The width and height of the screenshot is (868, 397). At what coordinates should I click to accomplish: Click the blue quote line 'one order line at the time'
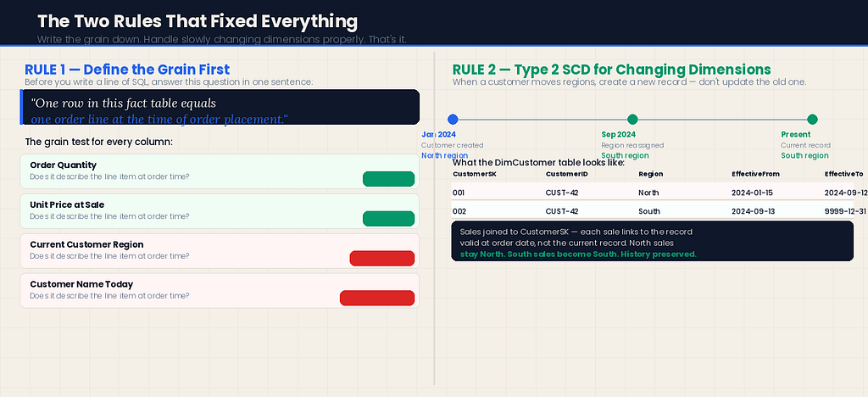click(159, 119)
